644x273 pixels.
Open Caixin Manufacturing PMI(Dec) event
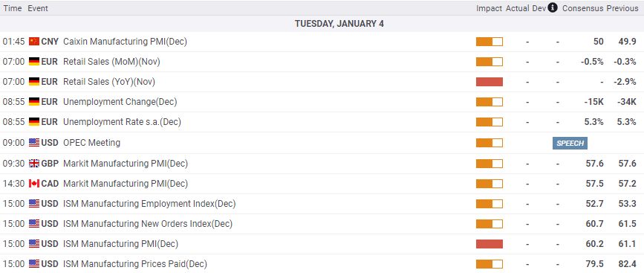125,42
